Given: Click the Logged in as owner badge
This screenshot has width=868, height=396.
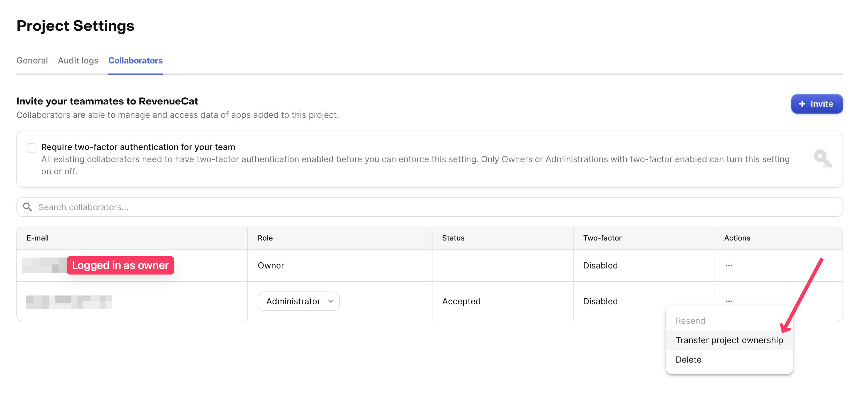Looking at the screenshot, I should click(120, 265).
